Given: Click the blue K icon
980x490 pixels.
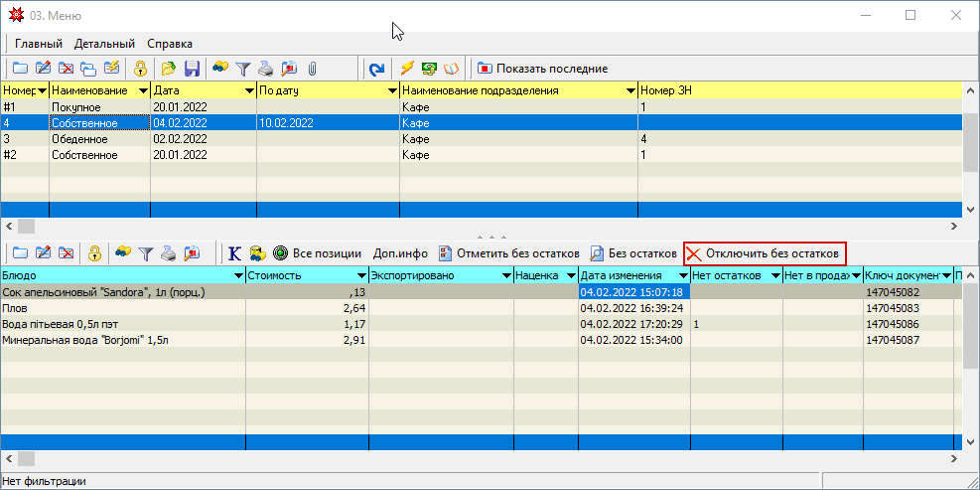Looking at the screenshot, I should (x=234, y=253).
